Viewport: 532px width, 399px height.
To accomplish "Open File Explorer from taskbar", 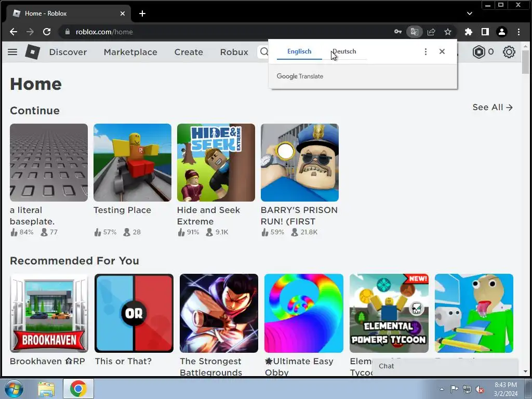I will 46,389.
